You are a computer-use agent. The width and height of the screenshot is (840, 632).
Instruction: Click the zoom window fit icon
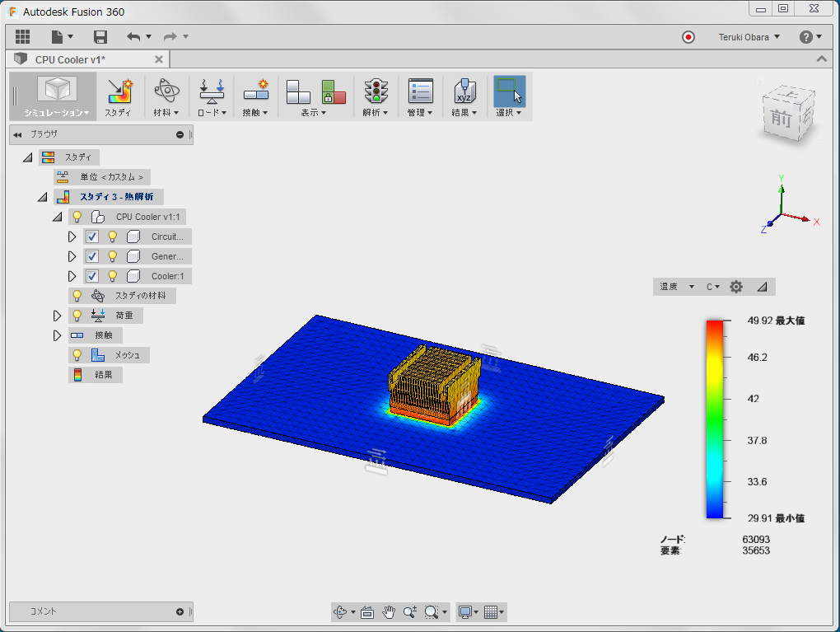click(432, 611)
